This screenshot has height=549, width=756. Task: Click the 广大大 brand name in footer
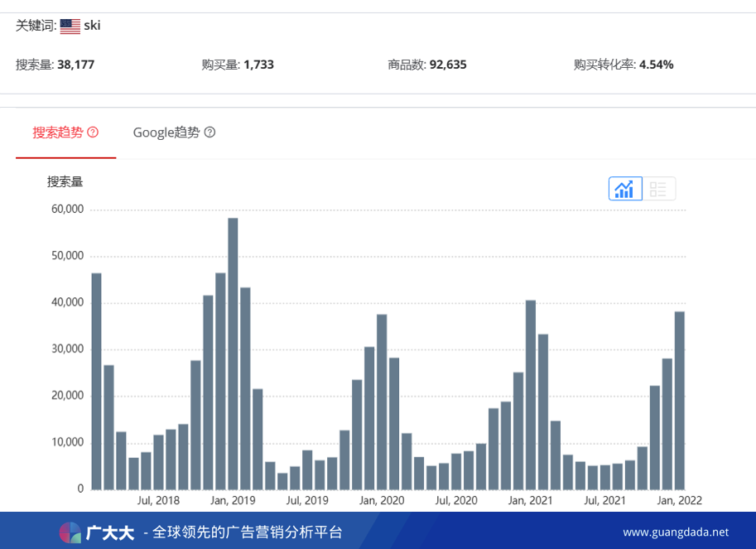pos(109,532)
